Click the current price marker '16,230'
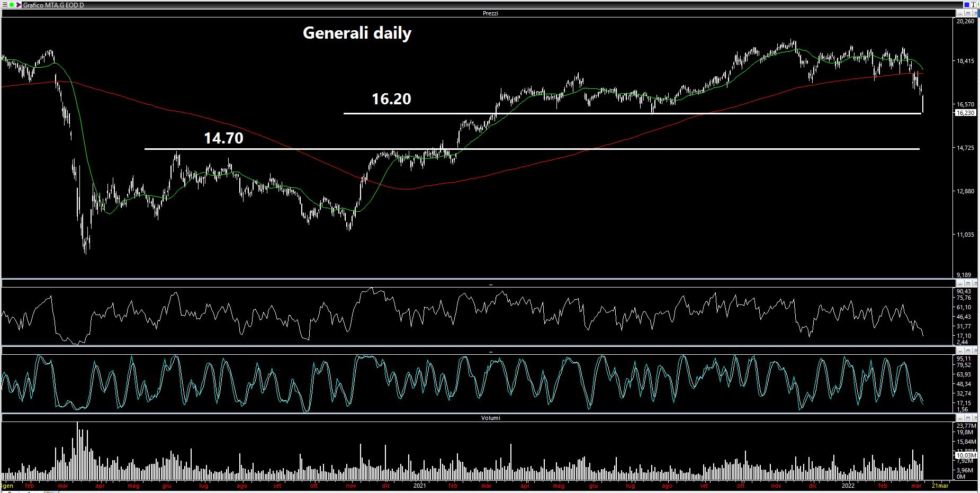The image size is (980, 493). pos(965,113)
